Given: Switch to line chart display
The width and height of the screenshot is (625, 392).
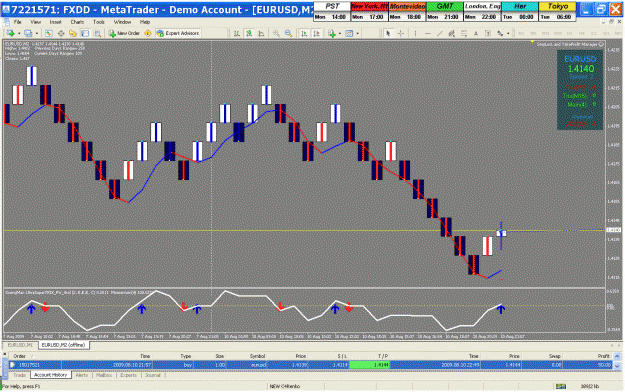Looking at the screenshot, I should pos(261,33).
